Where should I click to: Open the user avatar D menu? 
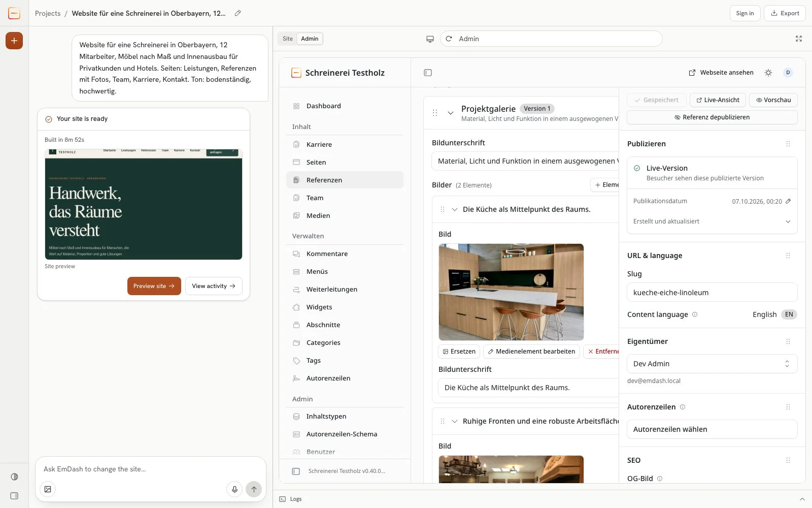(x=788, y=73)
